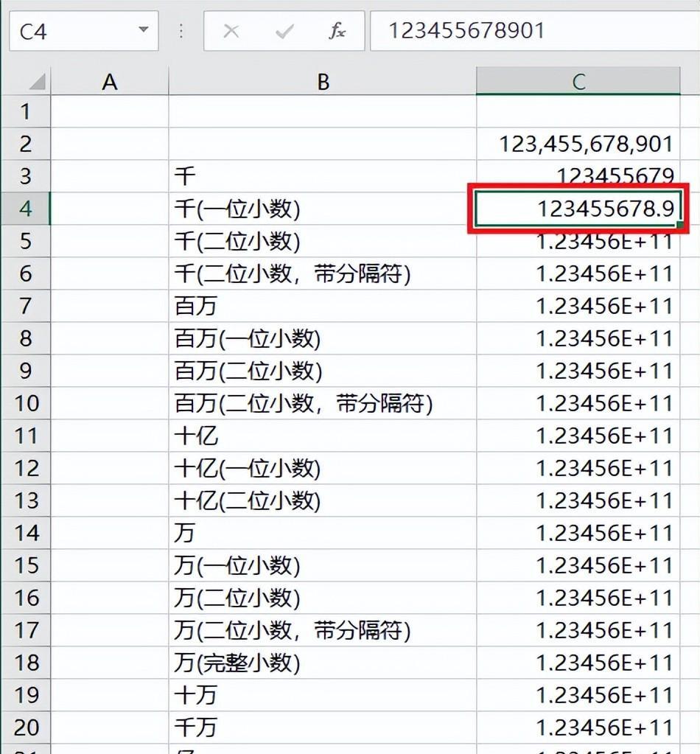The width and height of the screenshot is (700, 754).
Task: Click cell labeled 千 in row 3
Action: pos(323,176)
